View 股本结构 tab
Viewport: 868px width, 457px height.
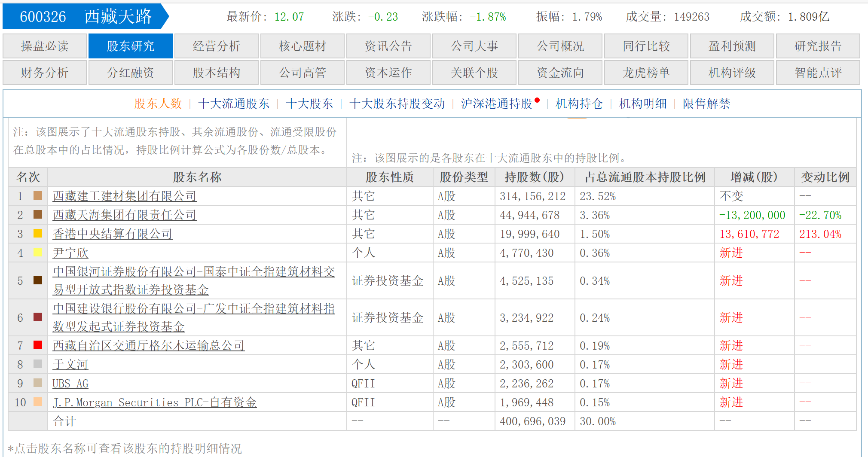(217, 73)
